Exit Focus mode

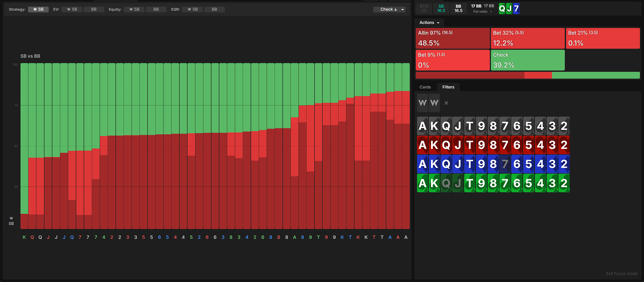click(x=621, y=274)
